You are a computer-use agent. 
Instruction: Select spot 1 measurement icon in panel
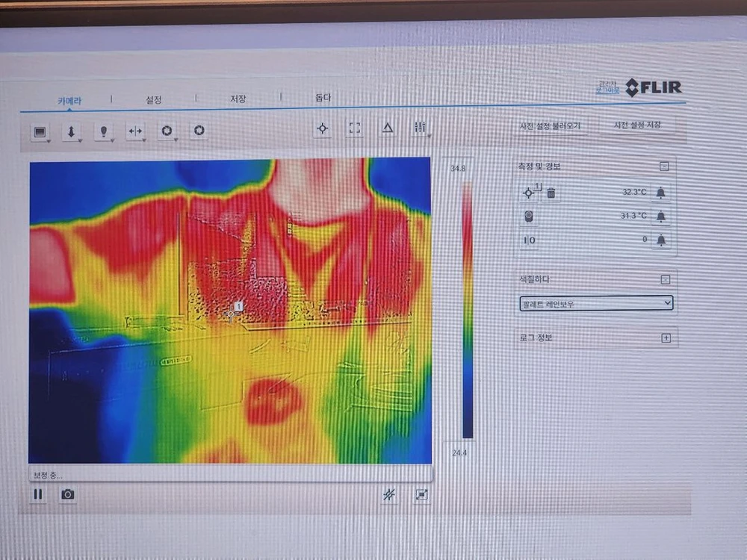529,193
